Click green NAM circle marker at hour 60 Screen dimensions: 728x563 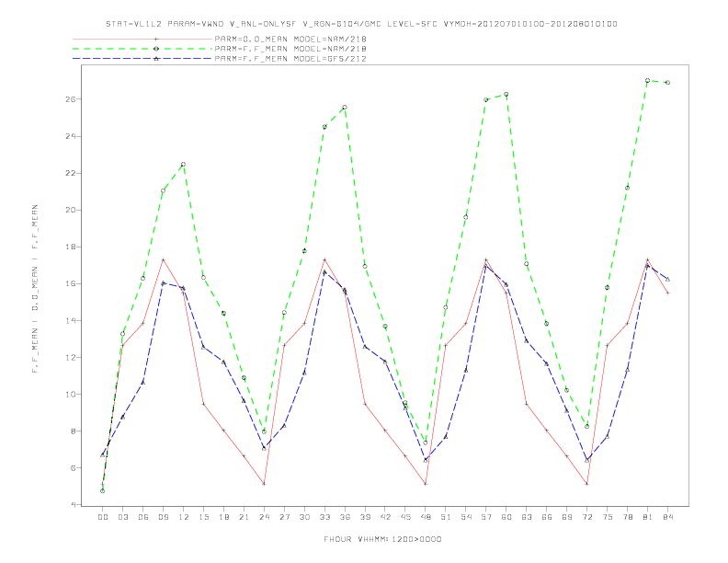[506, 95]
